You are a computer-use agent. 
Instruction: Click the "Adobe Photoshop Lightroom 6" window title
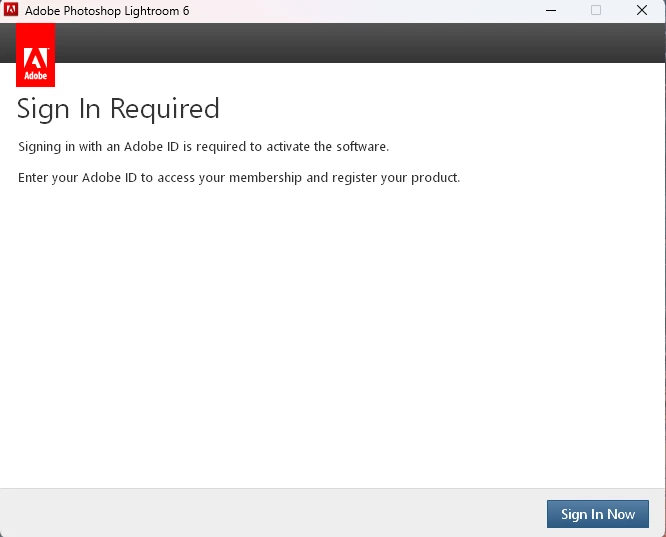click(107, 11)
